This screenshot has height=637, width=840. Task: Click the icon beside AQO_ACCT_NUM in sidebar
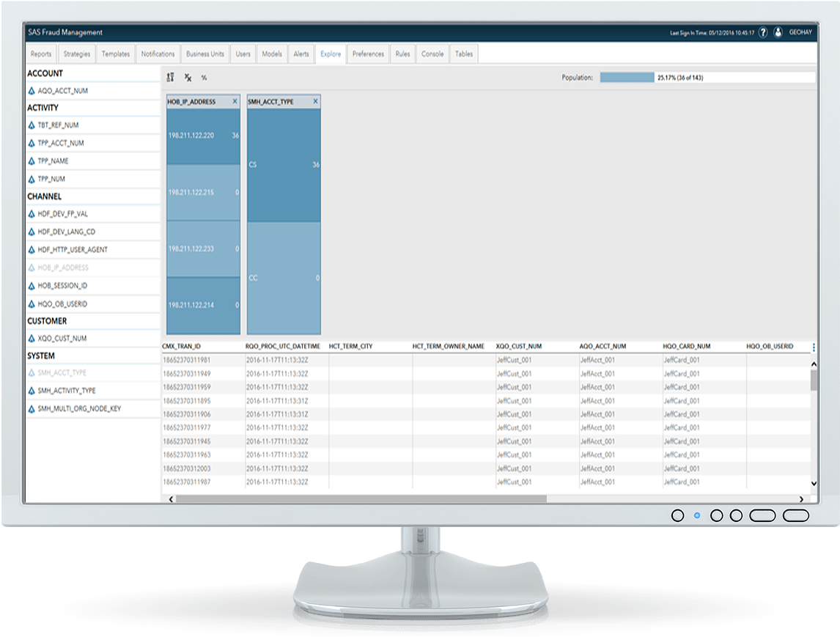(x=32, y=91)
